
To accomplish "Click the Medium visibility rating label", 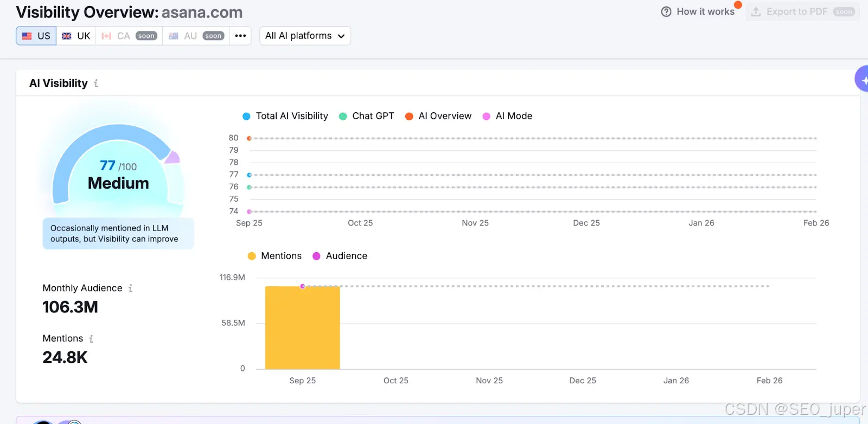I will (118, 183).
